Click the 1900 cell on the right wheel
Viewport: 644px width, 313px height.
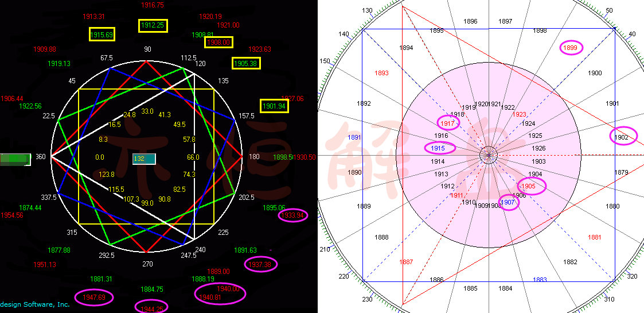point(595,73)
